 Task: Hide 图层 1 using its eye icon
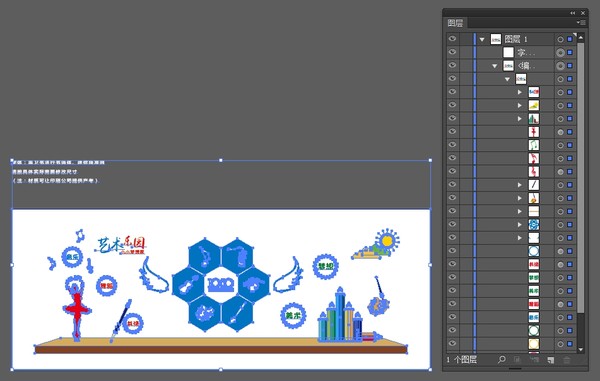[452, 39]
